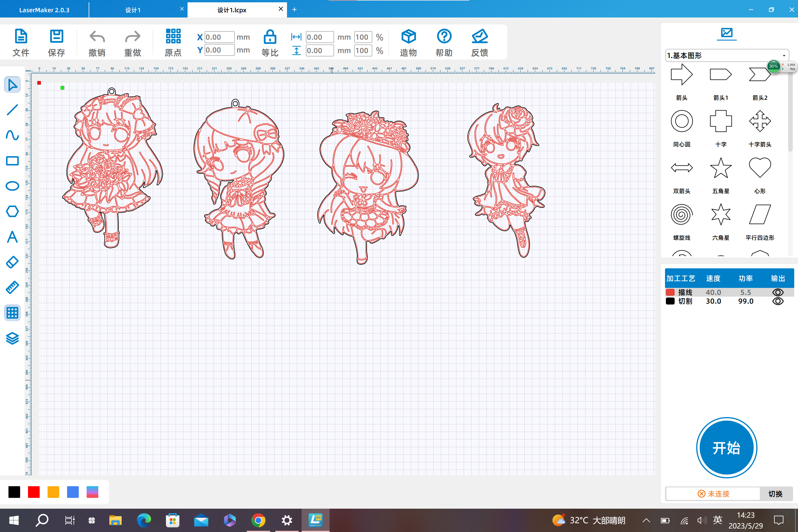Pick the black color swatch
Screen dimensions: 798x532
[14, 492]
